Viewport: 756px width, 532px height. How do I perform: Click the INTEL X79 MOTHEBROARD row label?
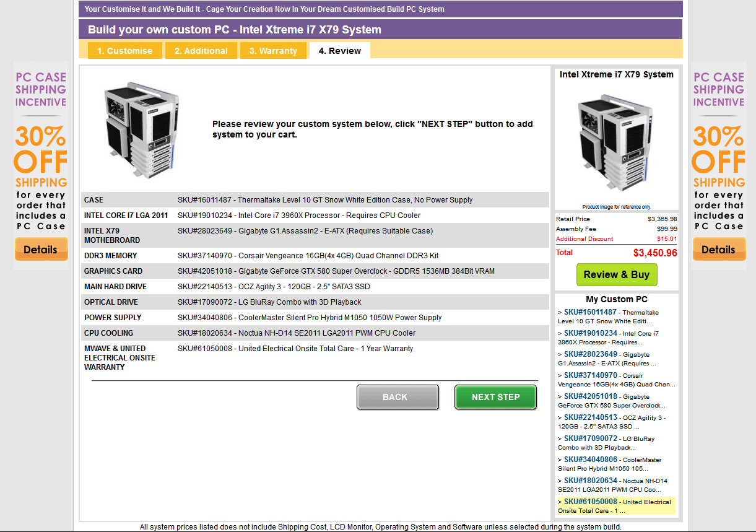112,235
